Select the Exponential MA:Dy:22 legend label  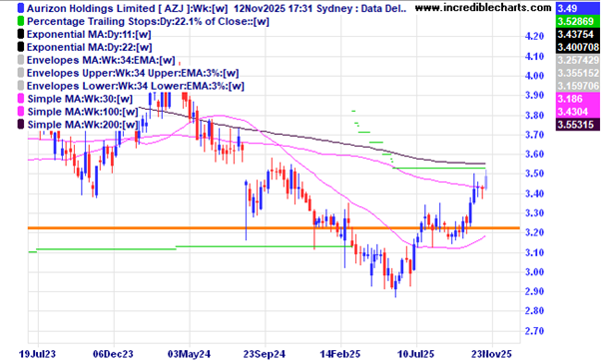pos(89,47)
